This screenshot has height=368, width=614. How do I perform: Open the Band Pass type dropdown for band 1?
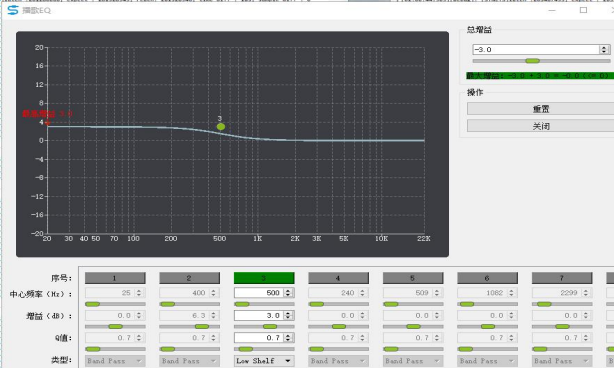(x=115, y=361)
